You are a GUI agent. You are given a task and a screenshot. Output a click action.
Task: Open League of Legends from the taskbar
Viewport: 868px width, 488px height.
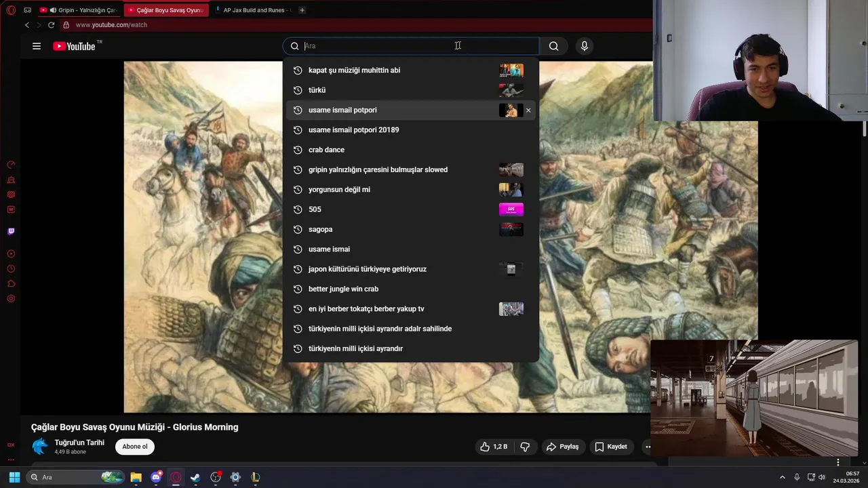click(255, 477)
